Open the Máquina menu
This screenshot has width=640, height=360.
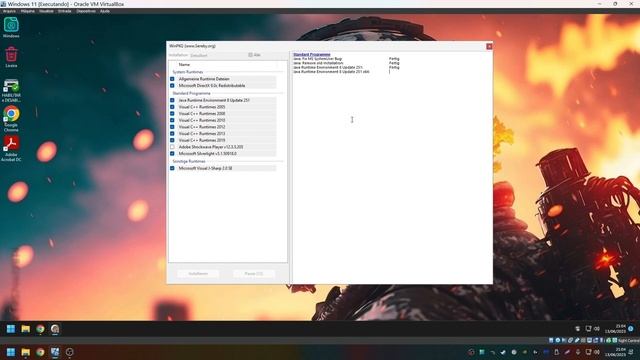28,11
